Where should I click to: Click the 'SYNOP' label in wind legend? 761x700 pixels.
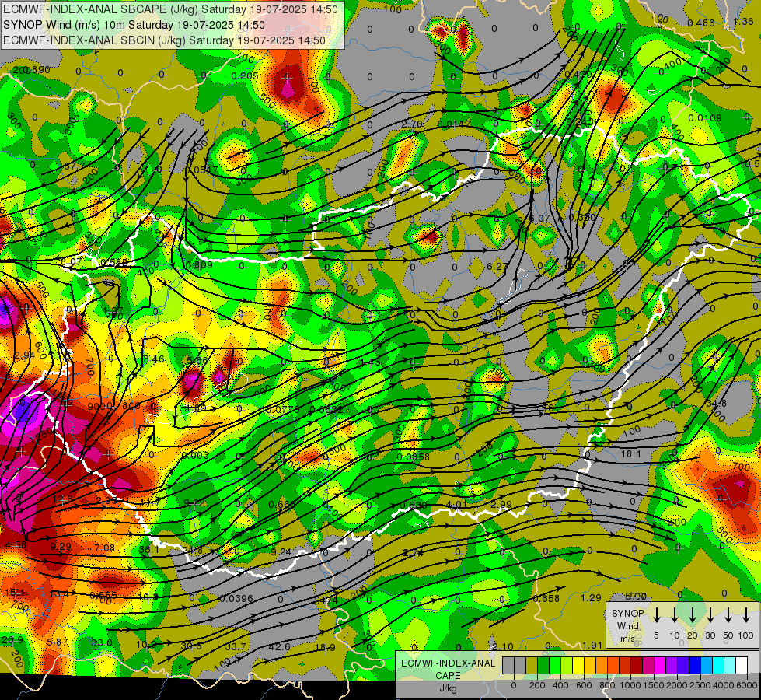coord(627,613)
